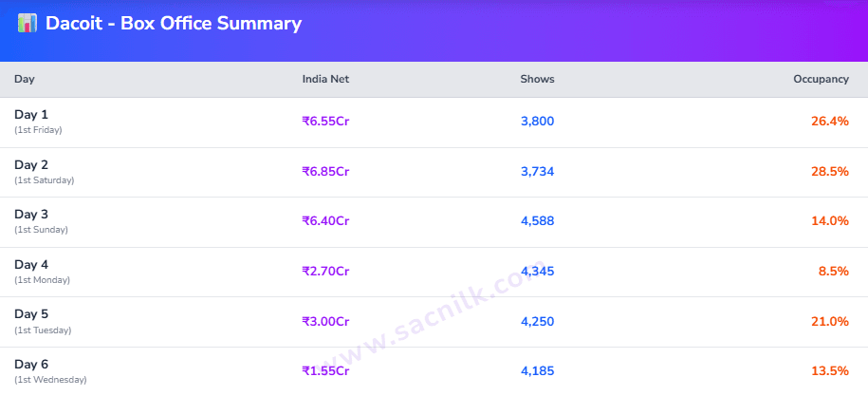This screenshot has height=396, width=868.
Task: Click Day 6 occupancy 13.5%
Action: coord(830,370)
